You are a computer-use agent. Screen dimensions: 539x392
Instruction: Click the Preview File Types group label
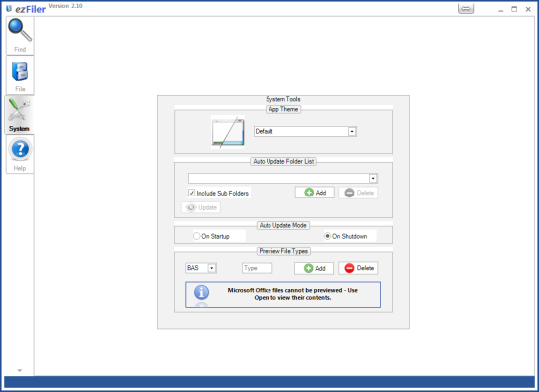click(x=283, y=251)
